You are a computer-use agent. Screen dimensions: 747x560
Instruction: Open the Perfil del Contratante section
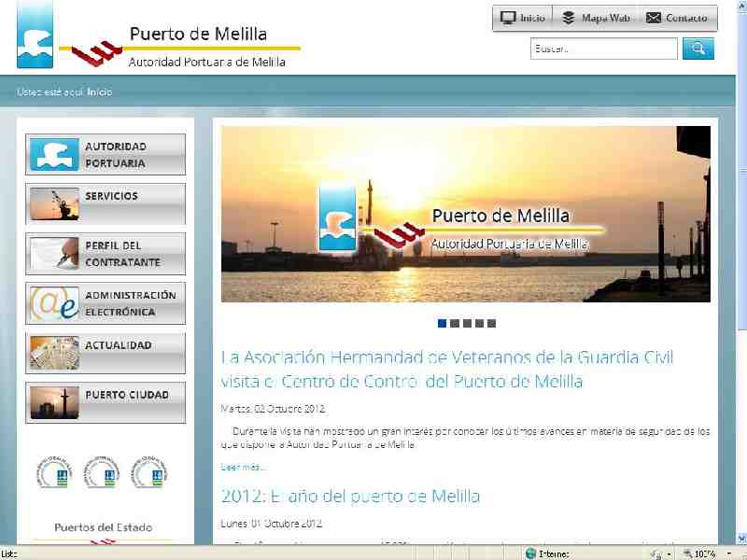106,253
